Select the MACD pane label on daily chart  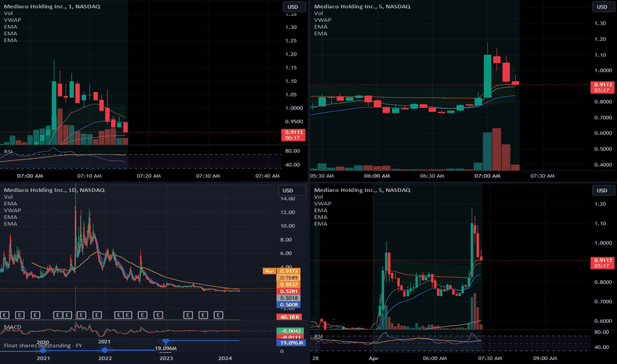point(12,327)
